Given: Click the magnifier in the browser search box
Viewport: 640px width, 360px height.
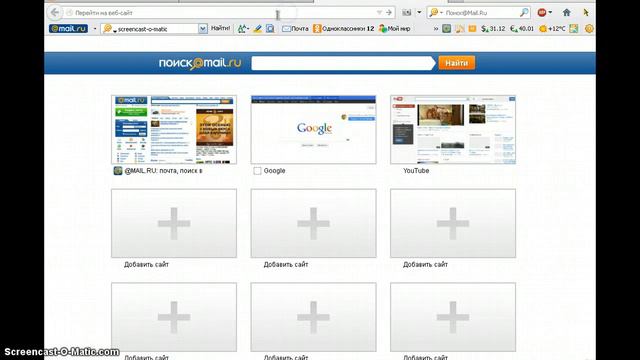Looking at the screenshot, I should click(524, 13).
